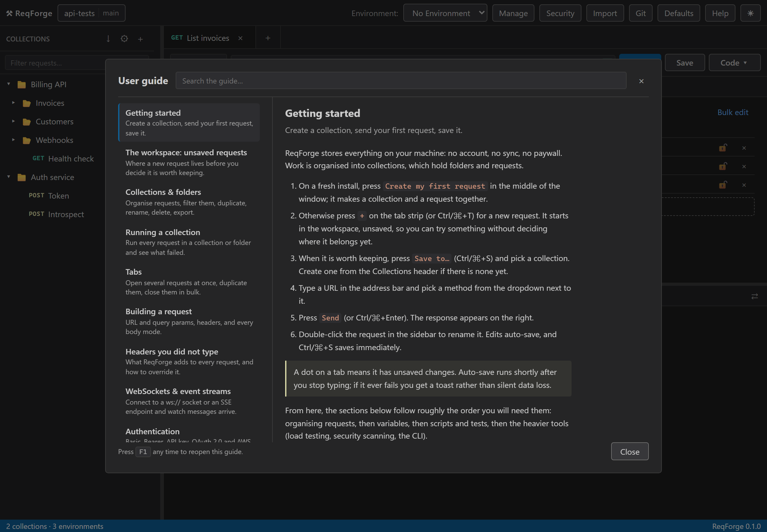Select the Introspect POST request
Screen dimensions: 767x532
click(x=56, y=214)
